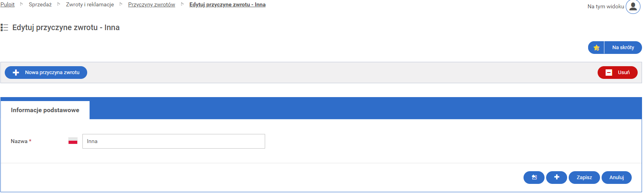Save changes with the Zapisz button
This screenshot has height=193, width=644.
click(584, 177)
